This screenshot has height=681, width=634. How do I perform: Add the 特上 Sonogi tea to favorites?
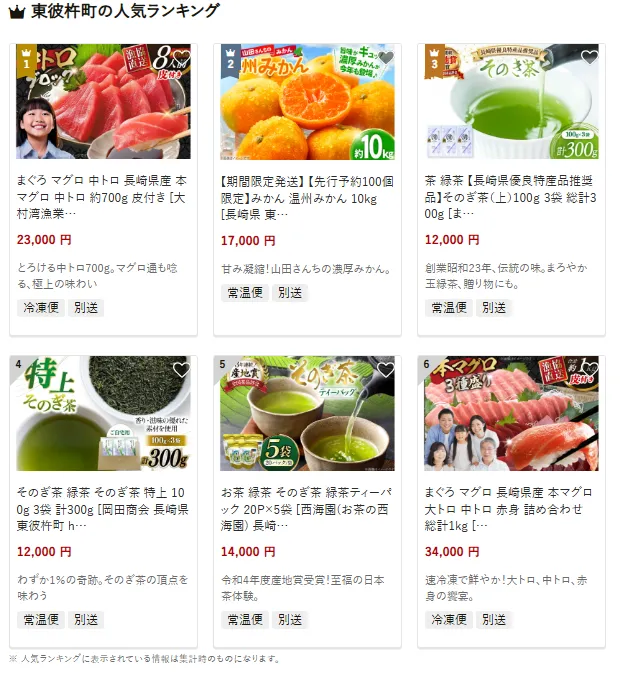[x=182, y=370]
